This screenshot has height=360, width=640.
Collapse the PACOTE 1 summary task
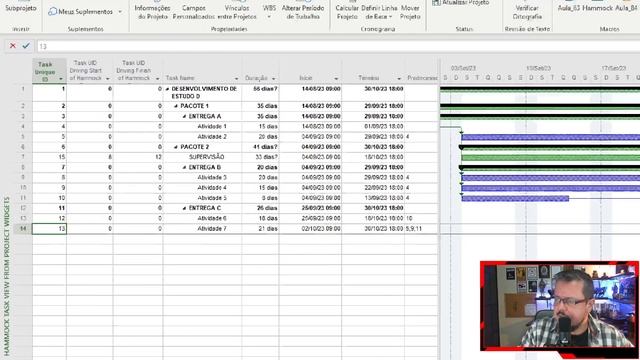pyautogui.click(x=176, y=106)
